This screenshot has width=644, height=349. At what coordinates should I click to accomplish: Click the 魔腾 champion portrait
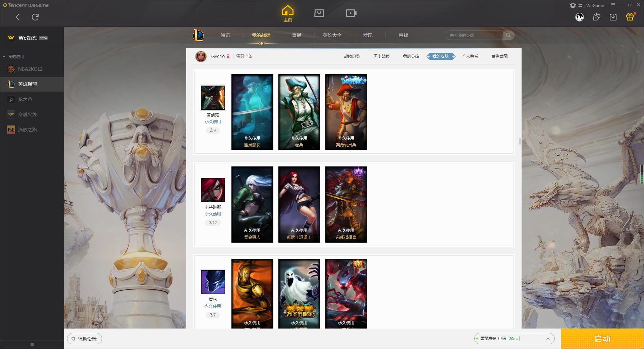point(213,282)
